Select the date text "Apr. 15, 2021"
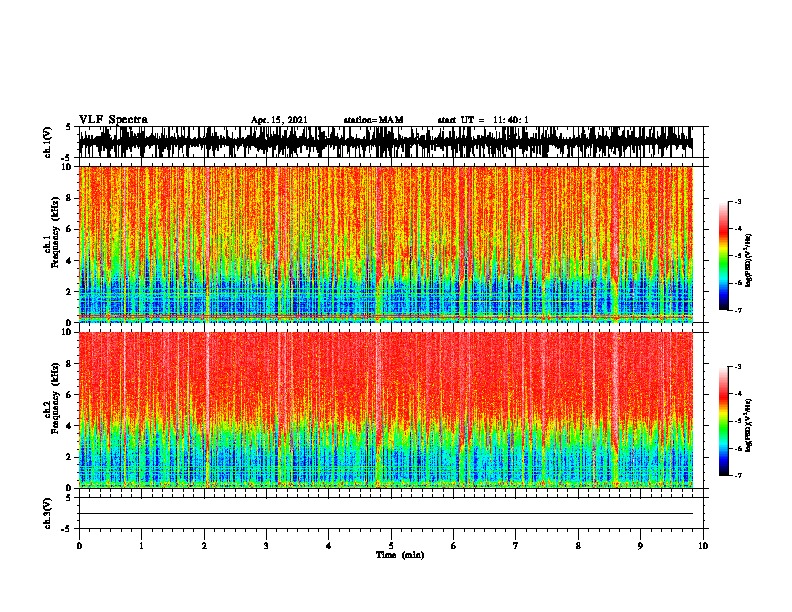 [x=279, y=120]
